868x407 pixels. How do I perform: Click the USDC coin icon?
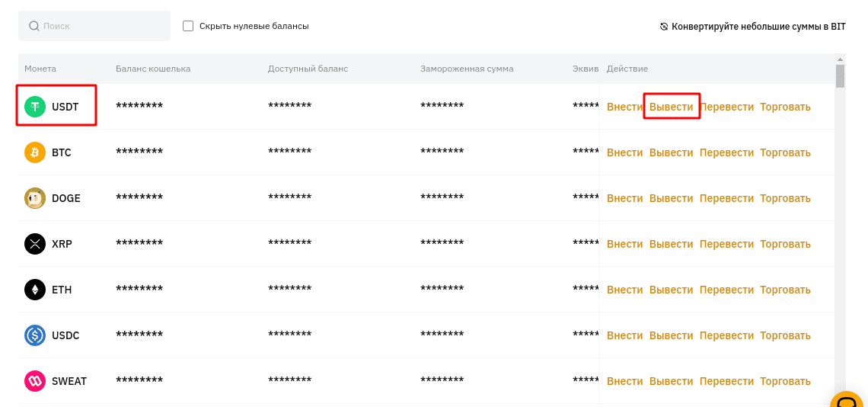pos(35,335)
